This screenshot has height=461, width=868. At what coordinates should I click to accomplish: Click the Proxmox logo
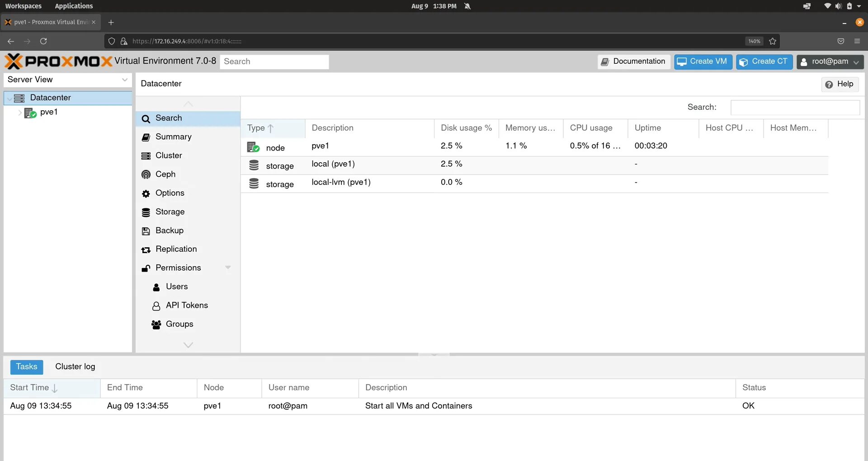click(x=58, y=61)
